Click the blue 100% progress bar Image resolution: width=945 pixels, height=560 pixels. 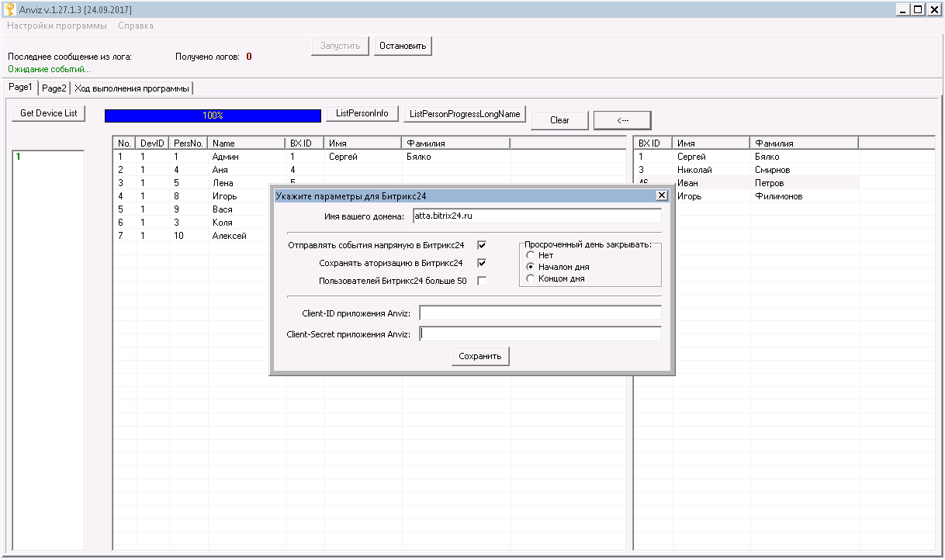(213, 116)
